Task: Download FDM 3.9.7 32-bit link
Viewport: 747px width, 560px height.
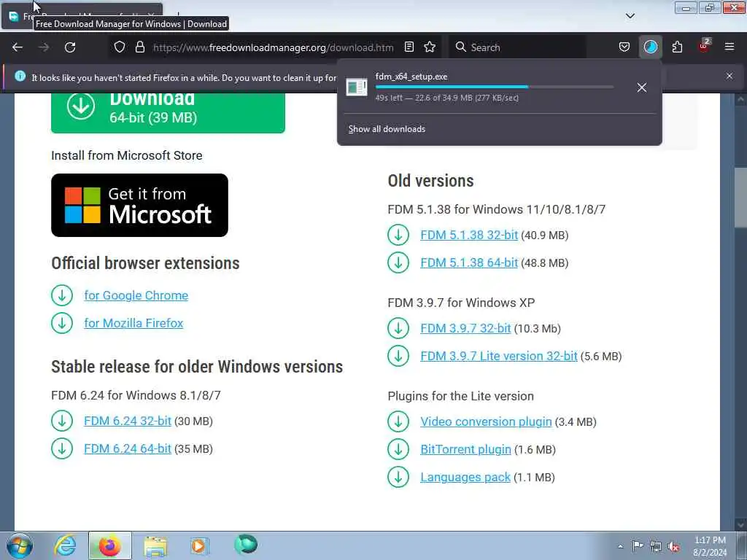Action: pyautogui.click(x=465, y=329)
